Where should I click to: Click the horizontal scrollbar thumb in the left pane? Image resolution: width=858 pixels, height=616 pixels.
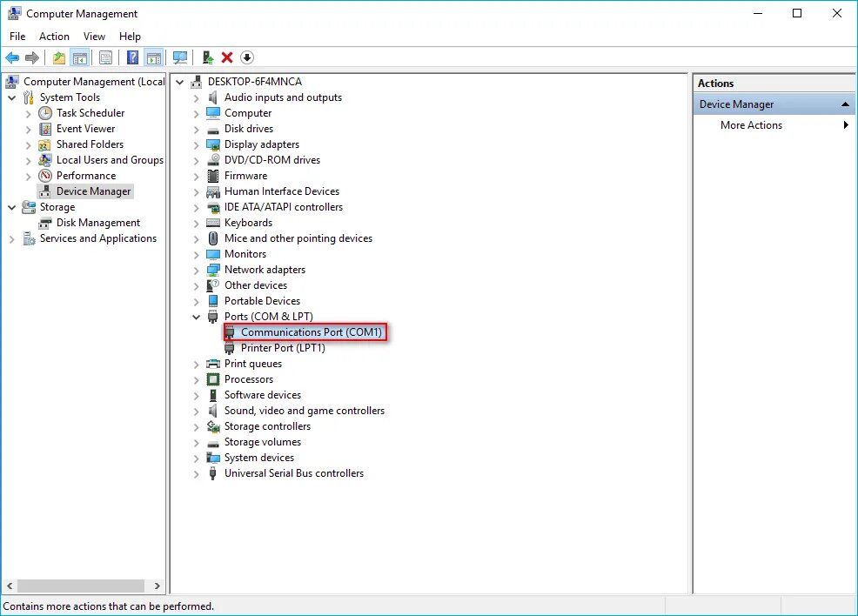81,586
